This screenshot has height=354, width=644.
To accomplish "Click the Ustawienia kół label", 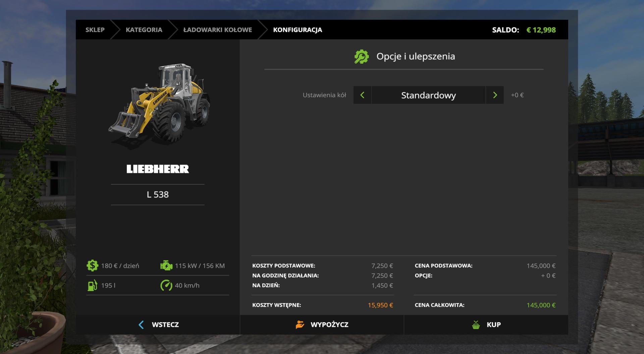I will coord(324,95).
